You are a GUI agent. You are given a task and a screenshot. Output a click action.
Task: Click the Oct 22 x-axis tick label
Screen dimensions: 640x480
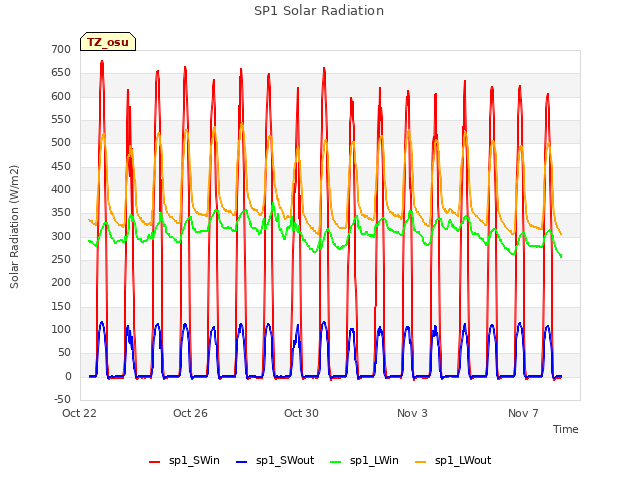[79, 413]
